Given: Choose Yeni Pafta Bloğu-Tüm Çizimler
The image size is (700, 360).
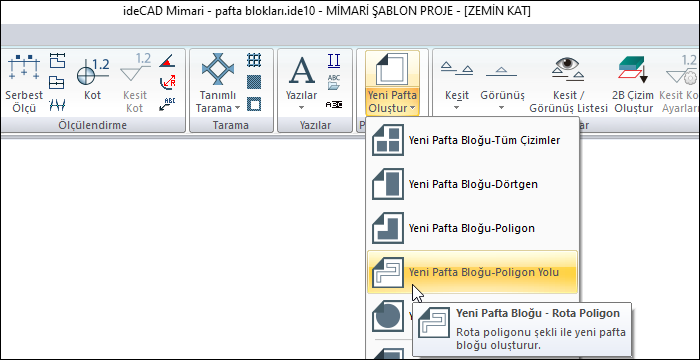Looking at the screenshot, I should click(472, 140).
